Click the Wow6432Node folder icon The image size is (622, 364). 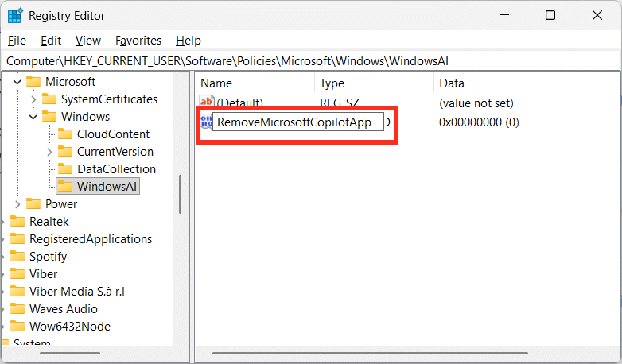(x=17, y=327)
